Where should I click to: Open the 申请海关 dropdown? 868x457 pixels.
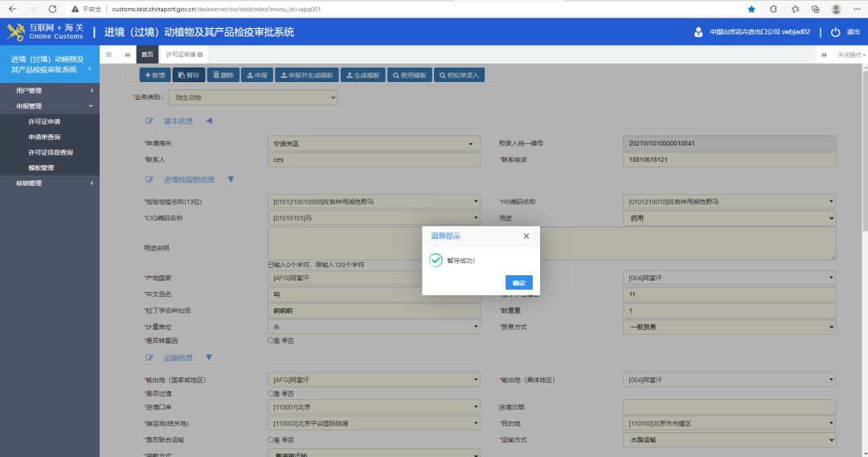point(374,143)
